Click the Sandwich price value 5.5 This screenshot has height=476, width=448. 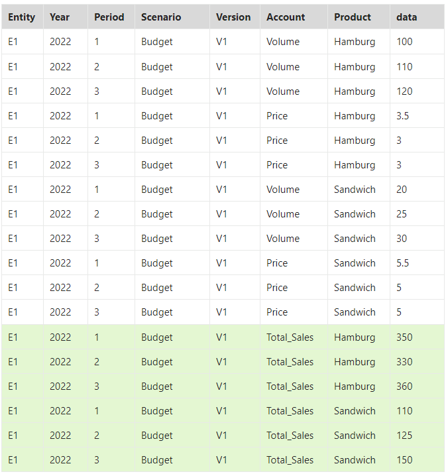pos(402,263)
